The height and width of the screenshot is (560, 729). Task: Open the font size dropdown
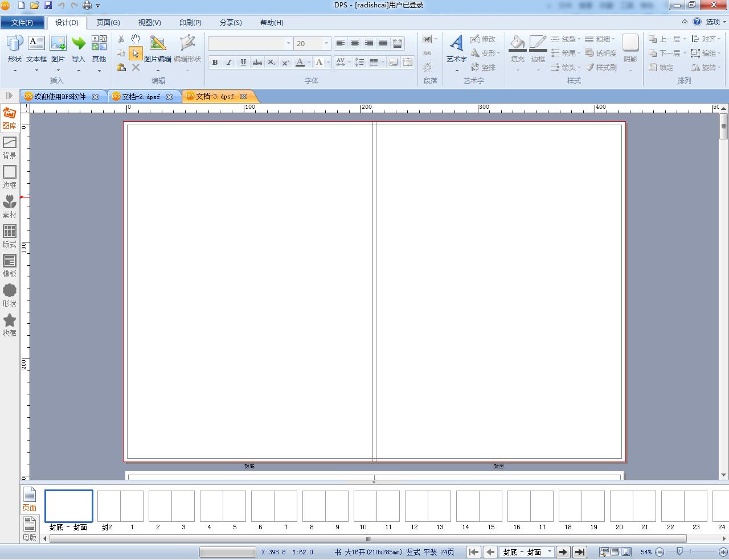[x=326, y=43]
